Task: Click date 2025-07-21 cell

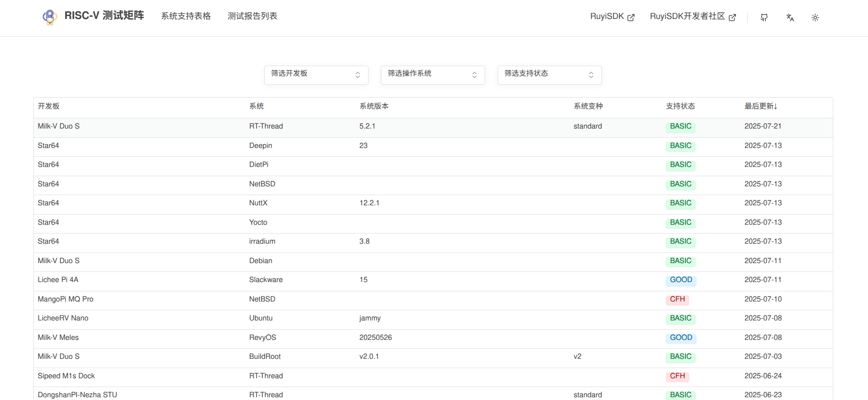Action: coord(762,126)
